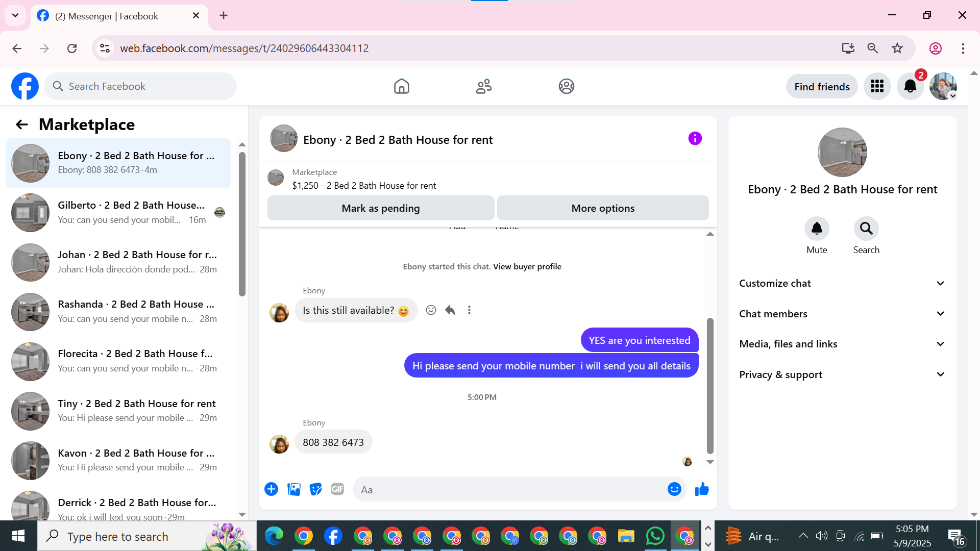Open the GIF picker icon

pos(337,489)
